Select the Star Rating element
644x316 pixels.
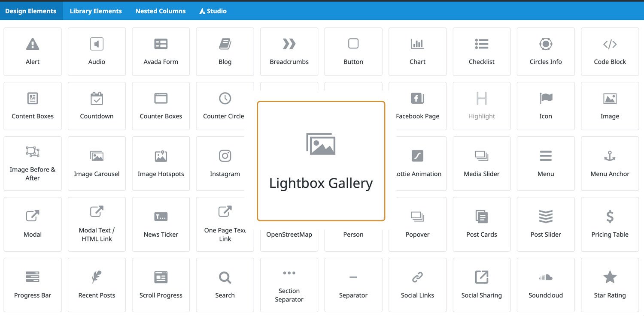point(610,285)
